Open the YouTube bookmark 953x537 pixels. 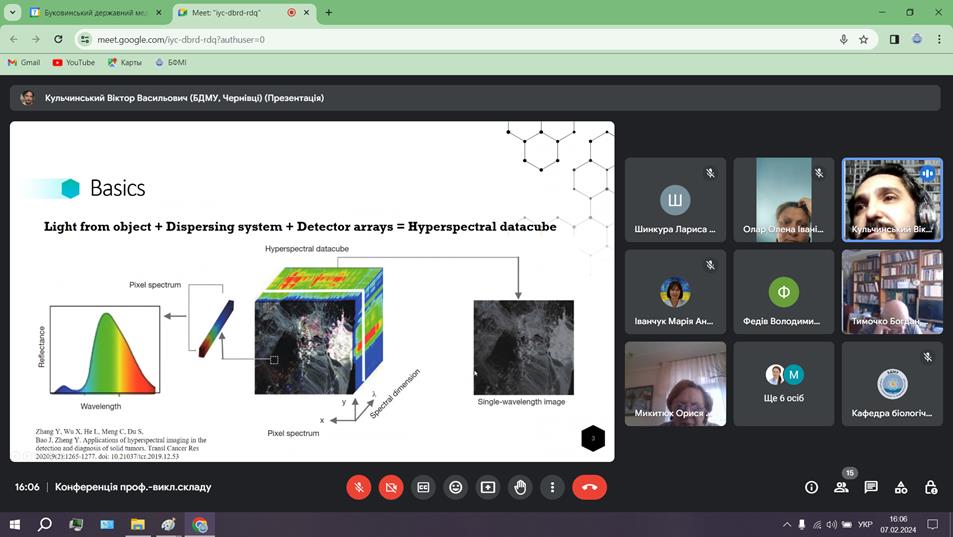coord(74,63)
